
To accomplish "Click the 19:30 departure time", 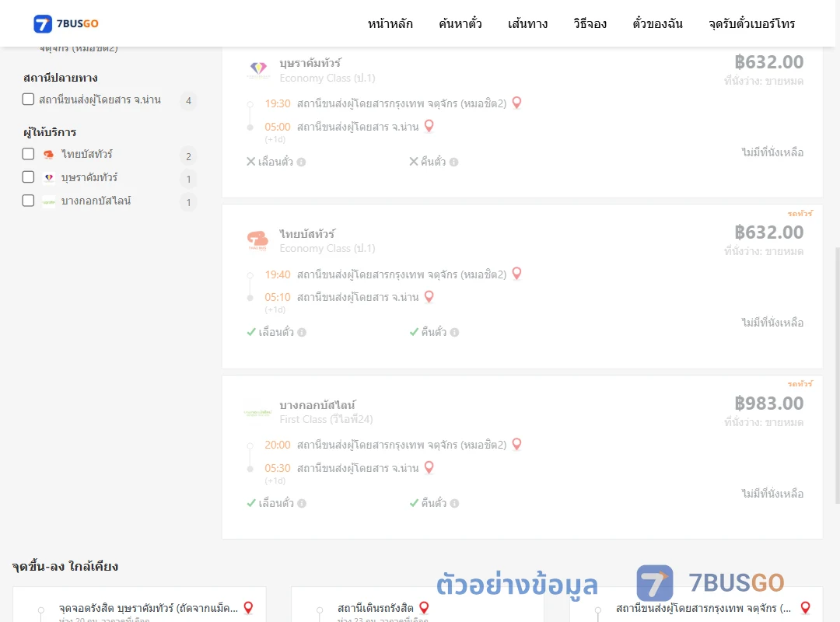I will 278,103.
